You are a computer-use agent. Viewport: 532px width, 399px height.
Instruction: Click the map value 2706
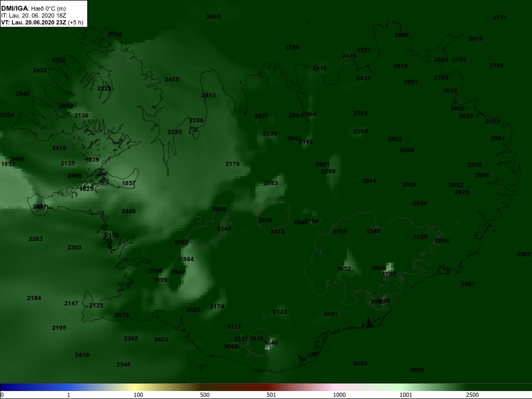click(x=115, y=35)
